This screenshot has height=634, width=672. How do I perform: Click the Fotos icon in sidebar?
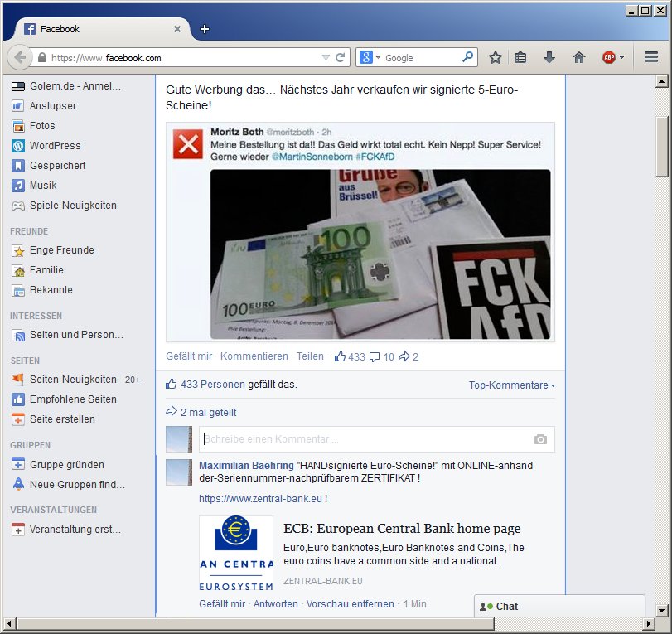(18, 126)
